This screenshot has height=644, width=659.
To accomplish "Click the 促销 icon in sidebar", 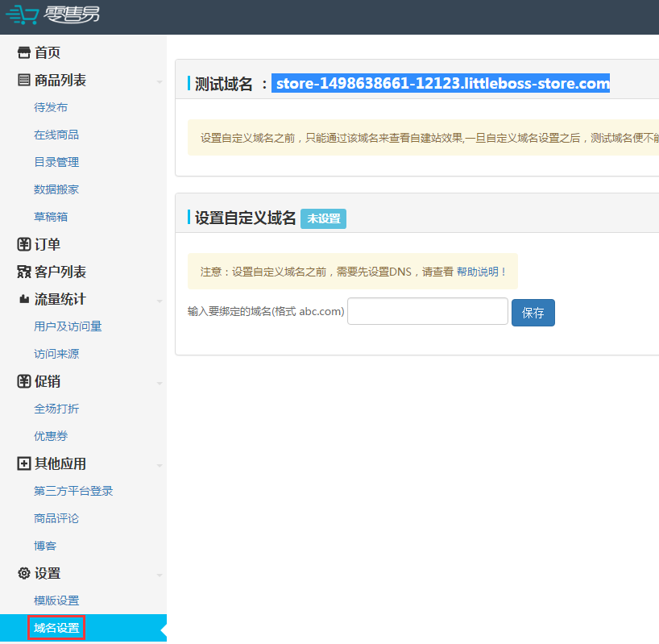I will coord(24,381).
